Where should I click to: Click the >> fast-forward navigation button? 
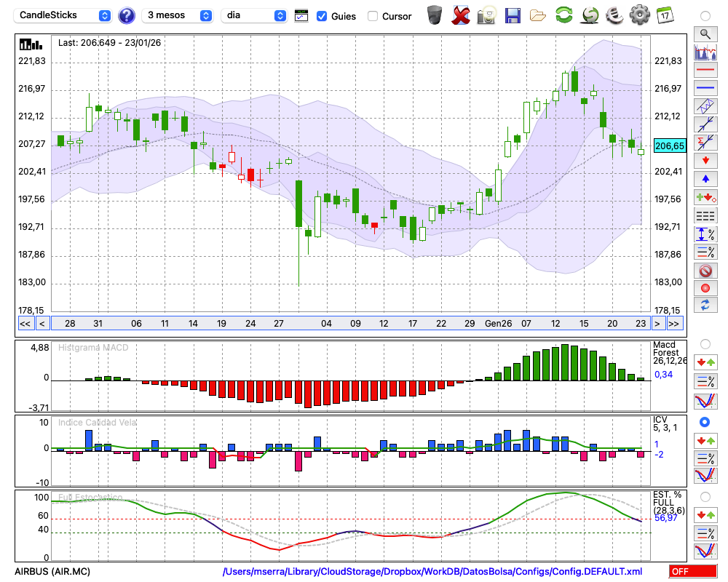675,324
